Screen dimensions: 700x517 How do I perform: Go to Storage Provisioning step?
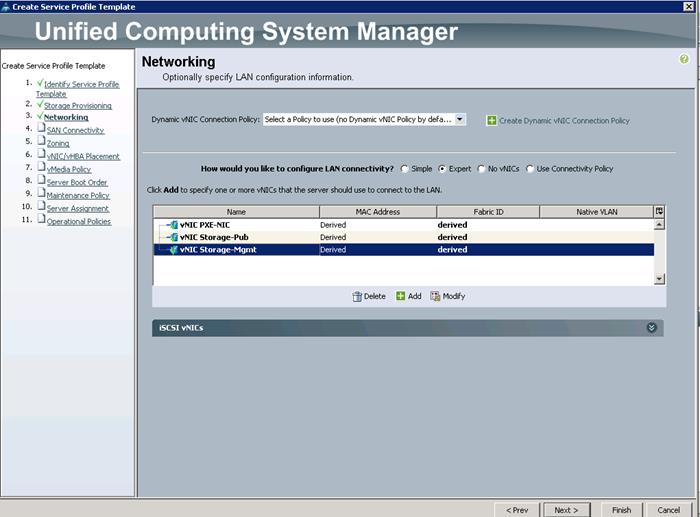[x=78, y=106]
